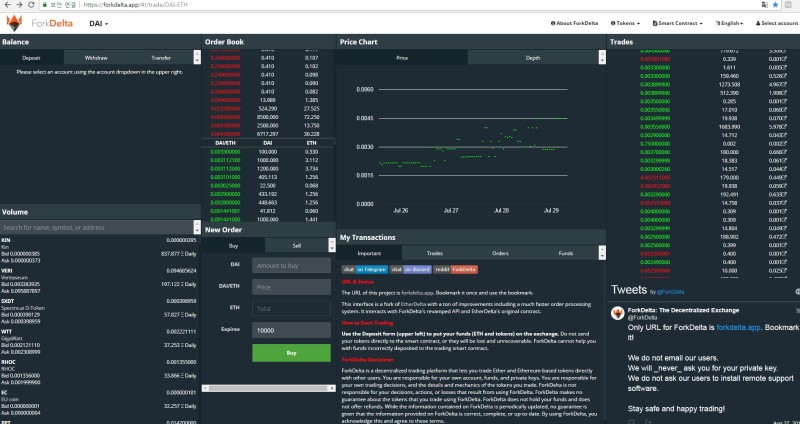Reload the page with the refresh icon

pyautogui.click(x=31, y=5)
